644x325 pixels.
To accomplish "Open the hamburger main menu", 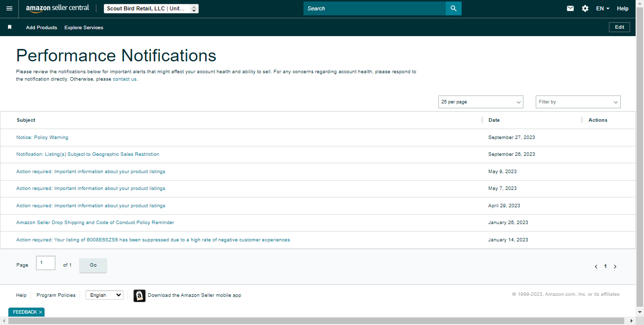I will [9, 8].
